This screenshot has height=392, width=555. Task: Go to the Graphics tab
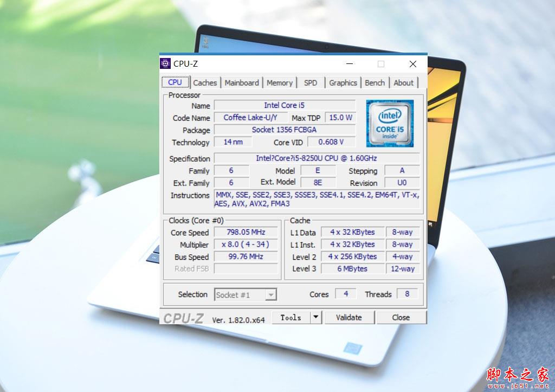(x=343, y=83)
